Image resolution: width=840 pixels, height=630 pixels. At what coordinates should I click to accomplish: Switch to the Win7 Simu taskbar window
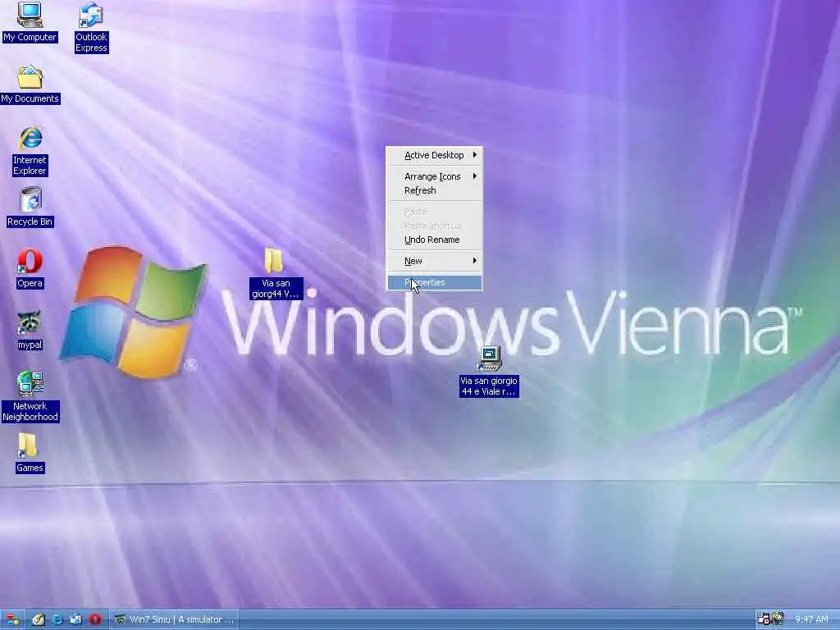(174, 619)
